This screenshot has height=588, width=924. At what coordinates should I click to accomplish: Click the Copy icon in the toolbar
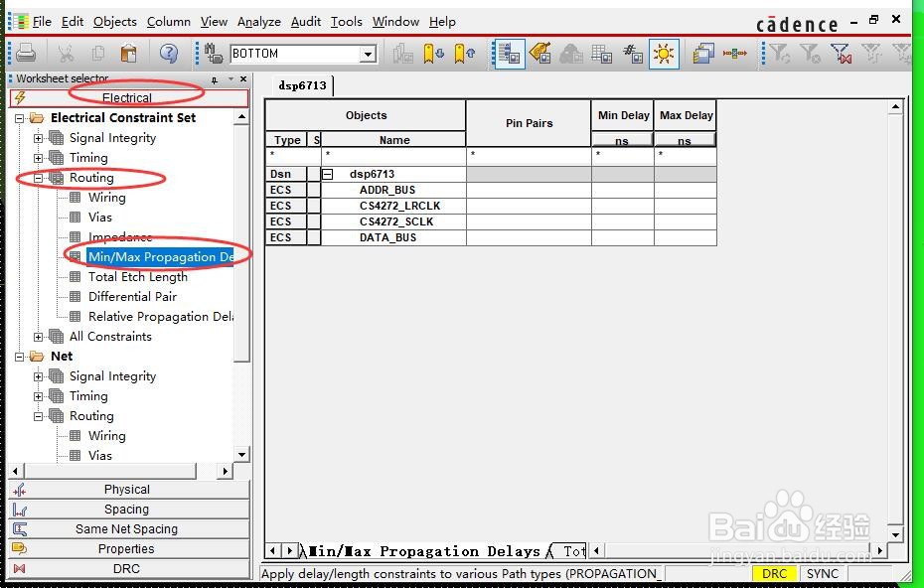click(x=97, y=54)
